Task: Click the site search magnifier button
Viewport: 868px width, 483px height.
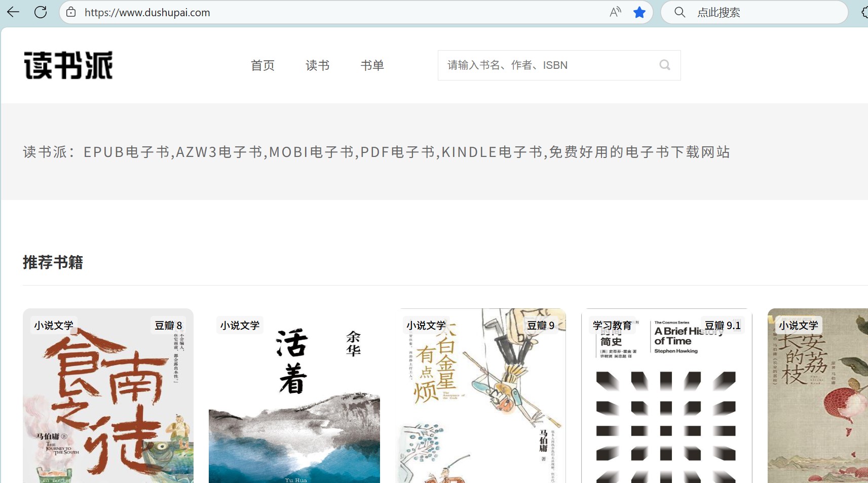Action: point(665,65)
